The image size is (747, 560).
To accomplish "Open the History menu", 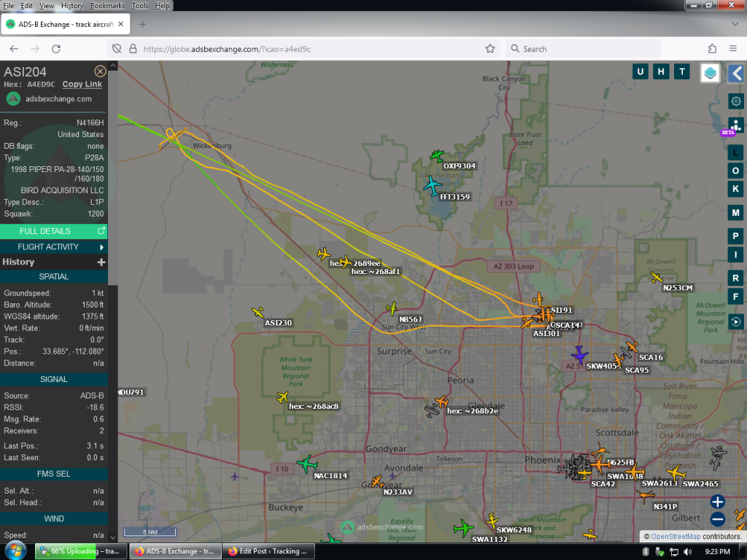I will pyautogui.click(x=72, y=6).
